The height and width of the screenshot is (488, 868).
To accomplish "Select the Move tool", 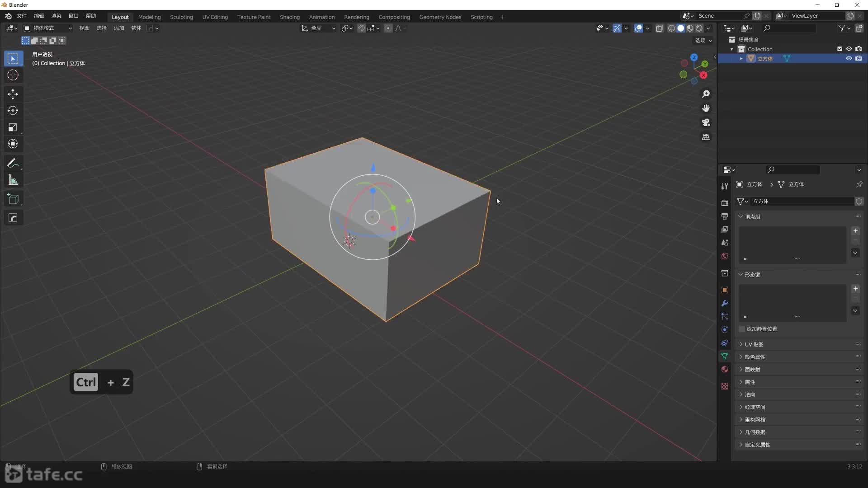I will pyautogui.click(x=13, y=94).
